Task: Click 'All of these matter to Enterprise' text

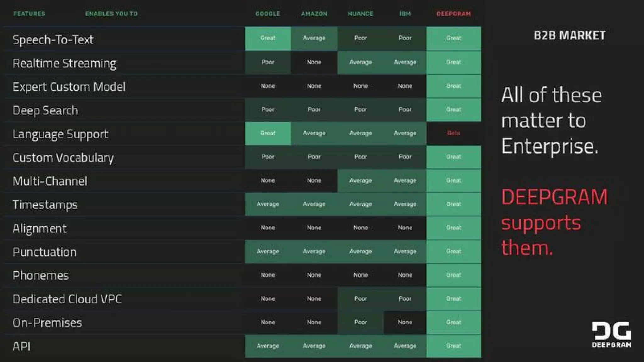Action: [552, 121]
